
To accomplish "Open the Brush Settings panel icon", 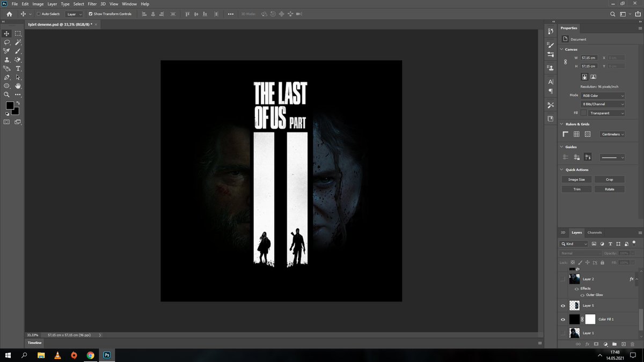I will pos(551,46).
